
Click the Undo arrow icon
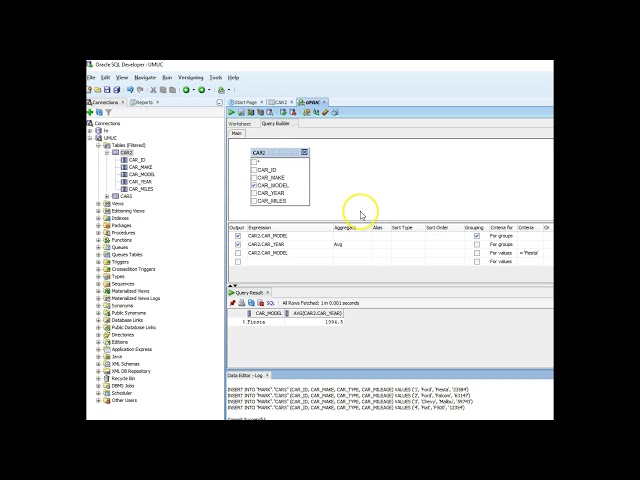pyautogui.click(x=130, y=90)
